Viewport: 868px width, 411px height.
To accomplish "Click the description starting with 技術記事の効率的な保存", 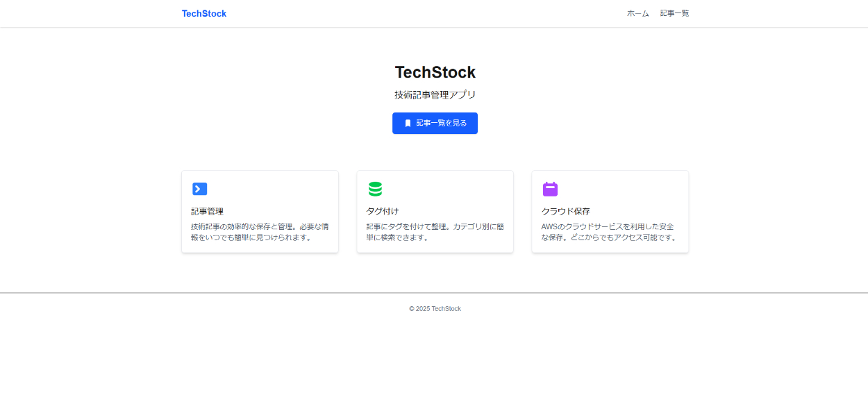I will coord(260,232).
